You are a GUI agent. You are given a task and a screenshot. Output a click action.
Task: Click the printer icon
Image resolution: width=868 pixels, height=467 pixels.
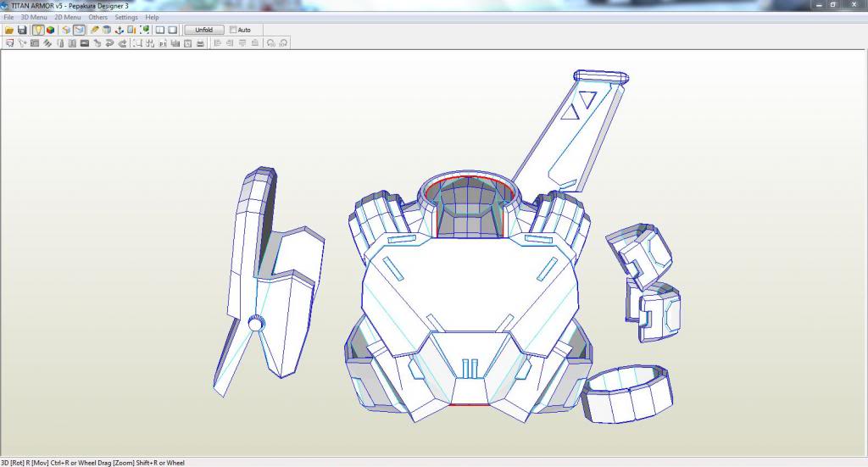point(200,43)
